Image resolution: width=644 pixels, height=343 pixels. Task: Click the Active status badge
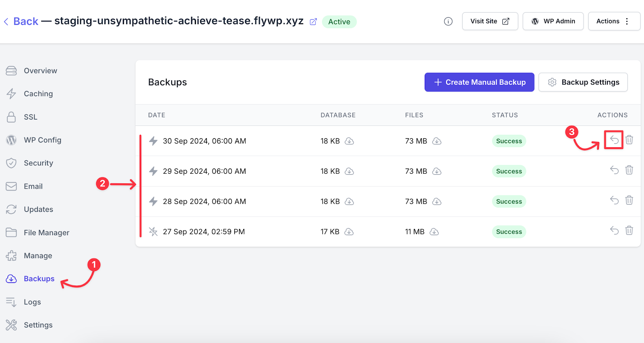coord(339,22)
